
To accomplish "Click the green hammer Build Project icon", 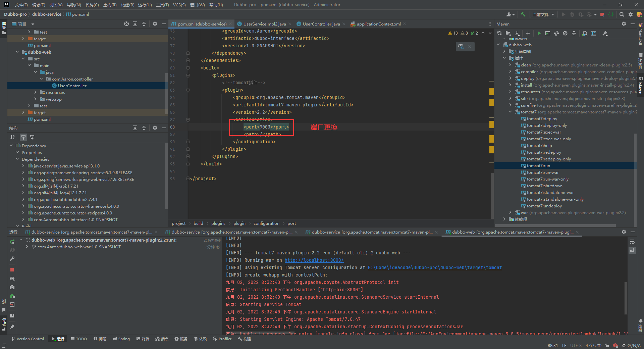I will pyautogui.click(x=523, y=14).
